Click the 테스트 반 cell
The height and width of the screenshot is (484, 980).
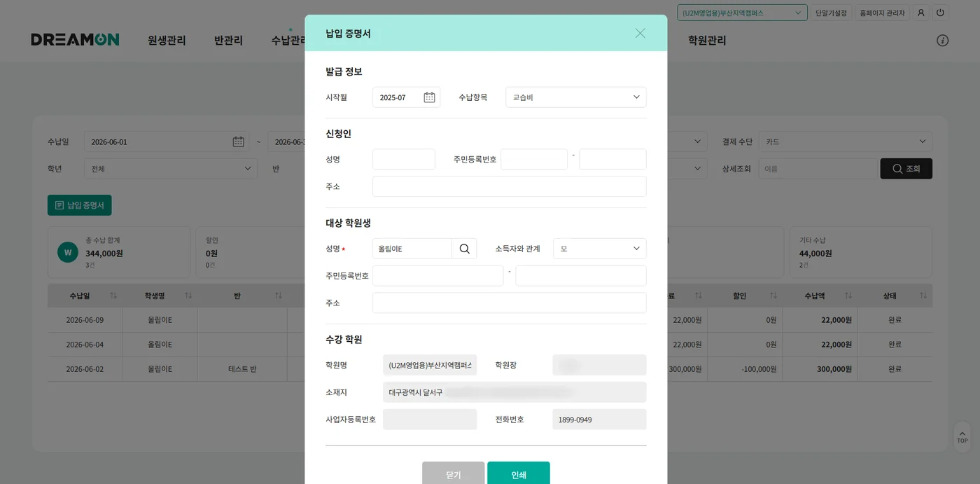[242, 369]
